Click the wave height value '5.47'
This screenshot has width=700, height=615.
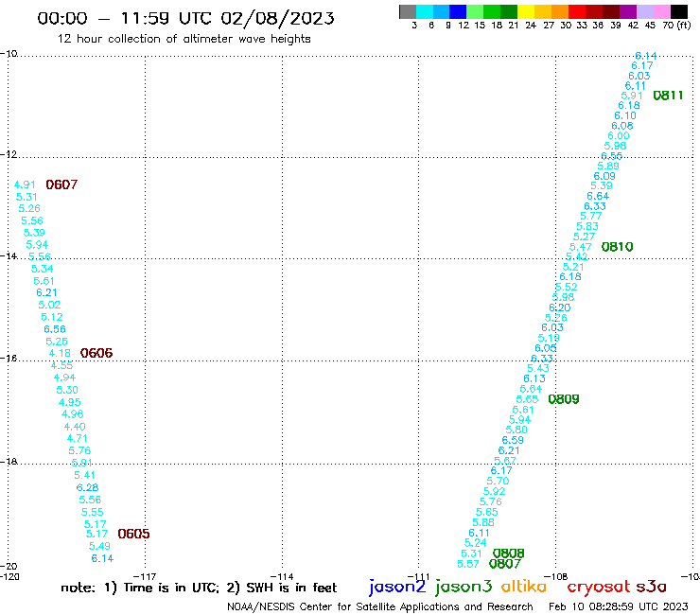(581, 247)
